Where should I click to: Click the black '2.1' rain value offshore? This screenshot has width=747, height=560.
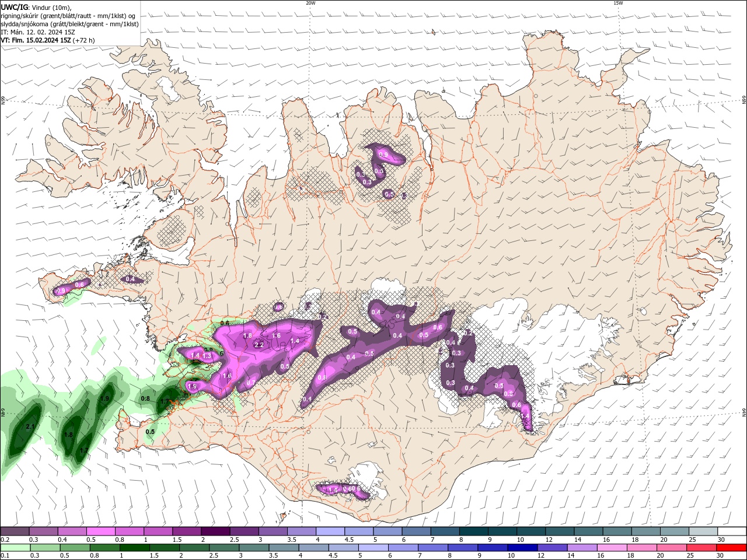[x=31, y=427]
